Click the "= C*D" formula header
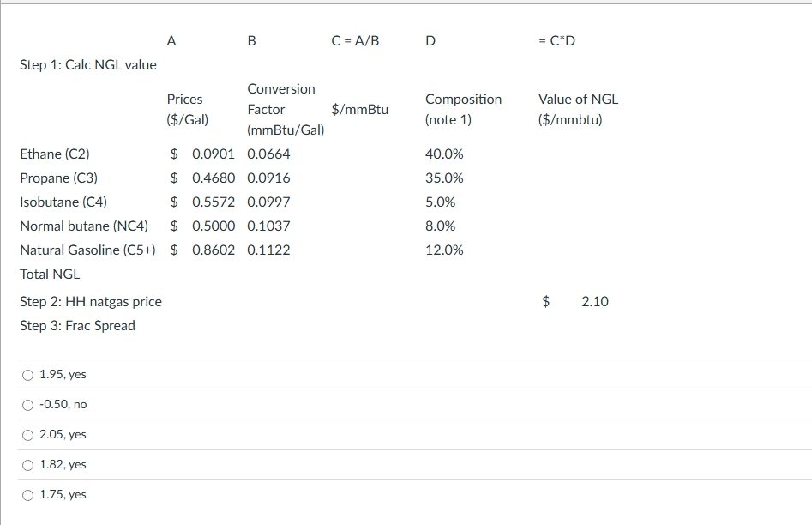Viewport: 812px width, 525px height. pyautogui.click(x=556, y=40)
